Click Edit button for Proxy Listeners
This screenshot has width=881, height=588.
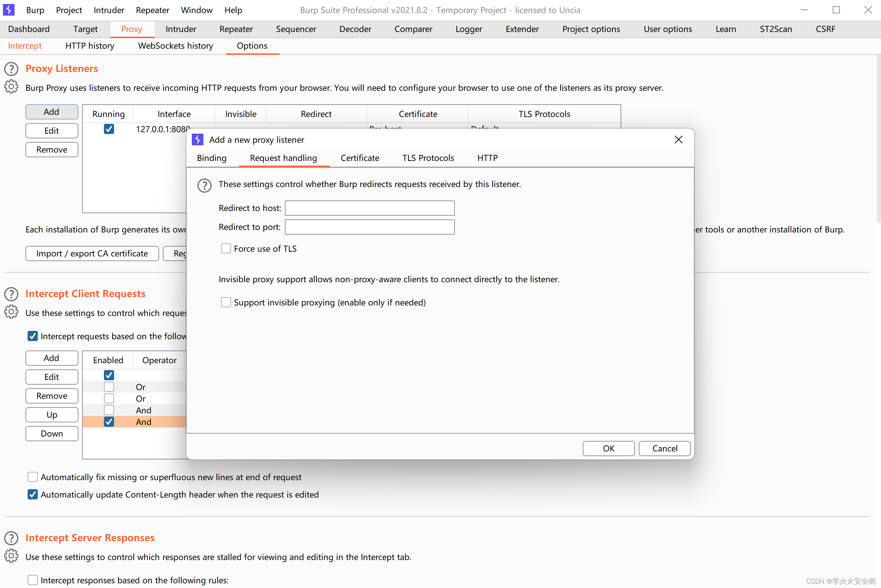point(52,131)
